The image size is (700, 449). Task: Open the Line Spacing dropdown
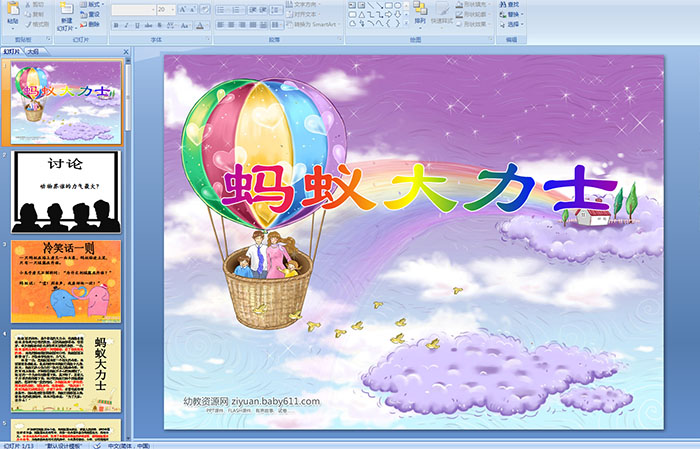point(275,10)
